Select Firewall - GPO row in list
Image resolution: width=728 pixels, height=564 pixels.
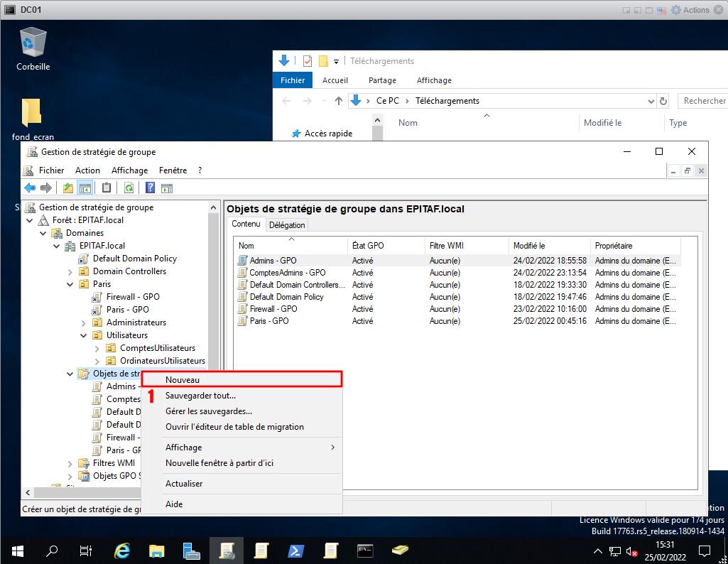click(273, 309)
